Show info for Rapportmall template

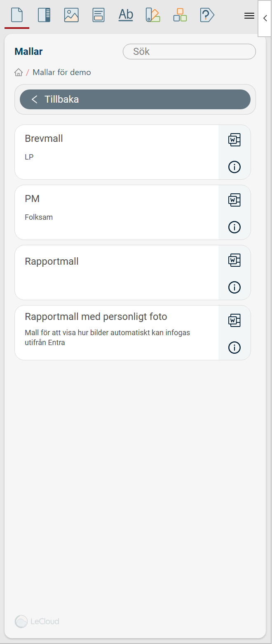tap(234, 287)
